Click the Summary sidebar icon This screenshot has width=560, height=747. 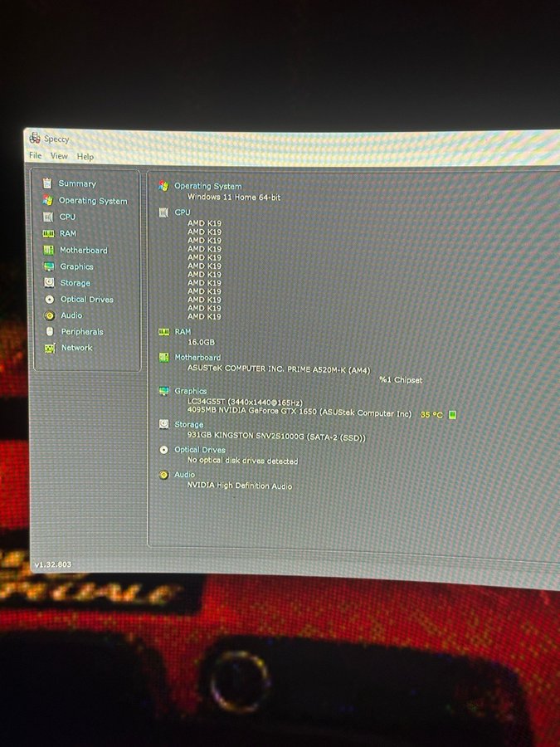click(47, 183)
